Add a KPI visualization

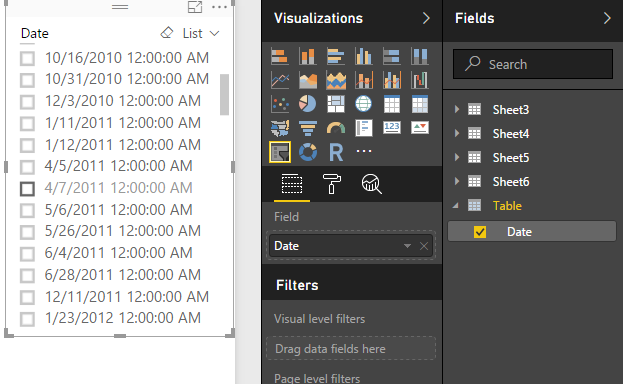point(420,127)
